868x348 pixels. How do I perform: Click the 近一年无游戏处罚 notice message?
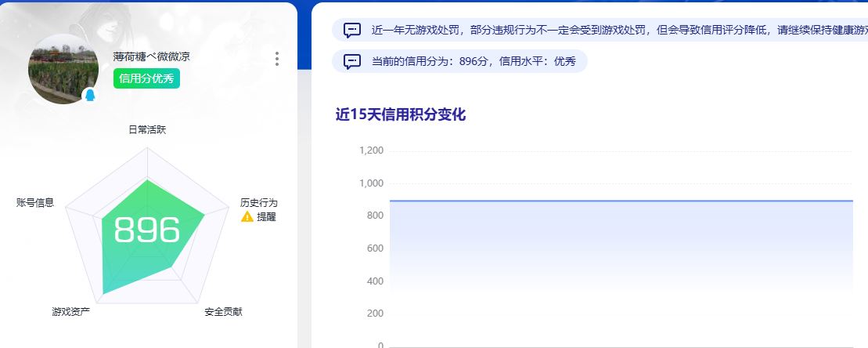(x=610, y=31)
